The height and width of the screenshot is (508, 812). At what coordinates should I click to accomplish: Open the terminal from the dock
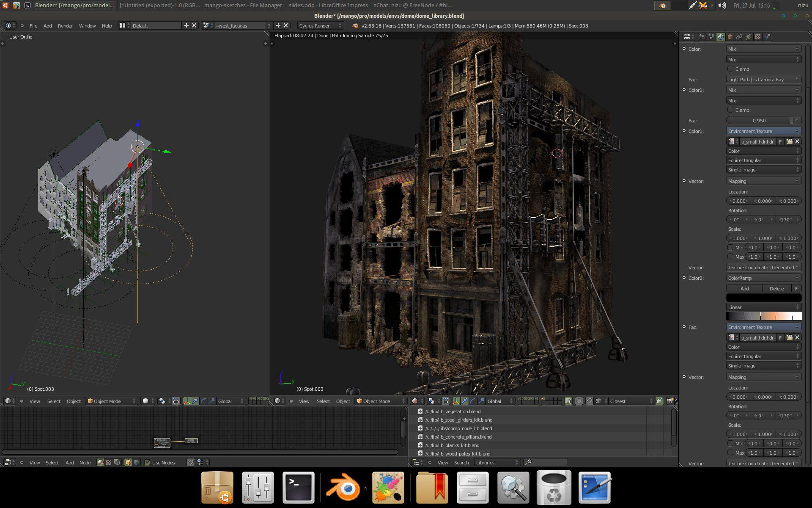click(x=298, y=488)
